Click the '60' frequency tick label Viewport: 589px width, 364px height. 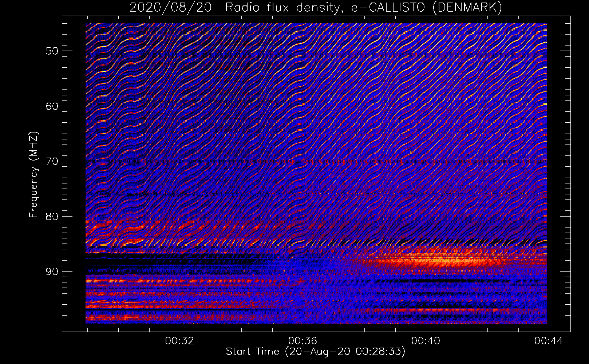click(52, 106)
